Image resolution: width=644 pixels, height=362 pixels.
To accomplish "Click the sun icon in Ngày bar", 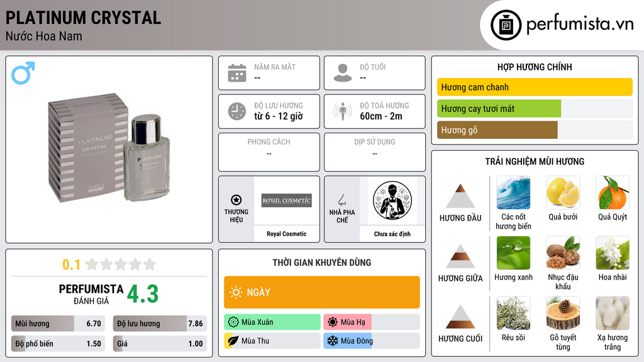I will [x=236, y=292].
